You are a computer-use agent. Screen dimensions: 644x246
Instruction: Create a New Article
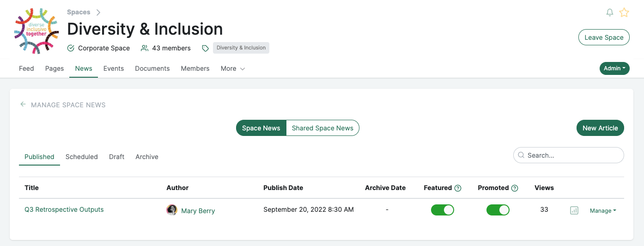(x=600, y=128)
